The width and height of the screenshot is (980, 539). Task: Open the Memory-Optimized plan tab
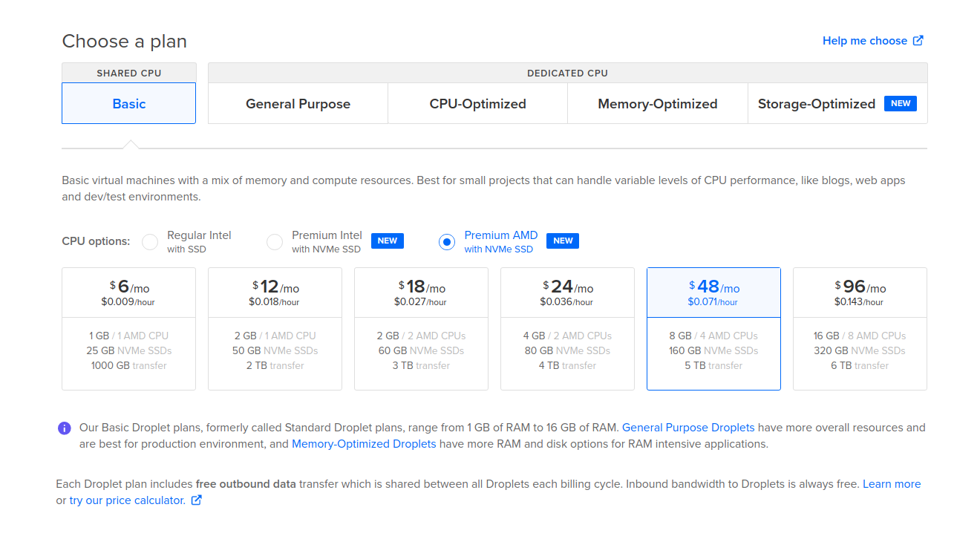(657, 104)
